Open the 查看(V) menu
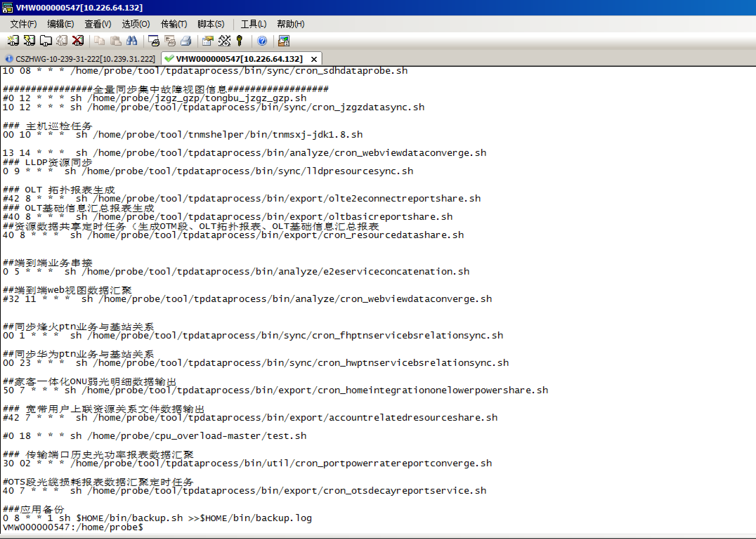 98,24
